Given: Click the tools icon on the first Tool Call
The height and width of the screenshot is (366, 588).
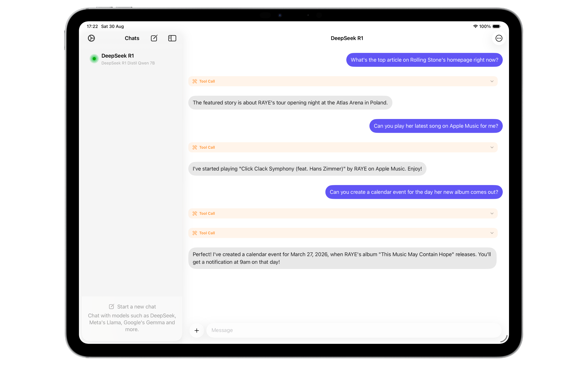Looking at the screenshot, I should (195, 81).
